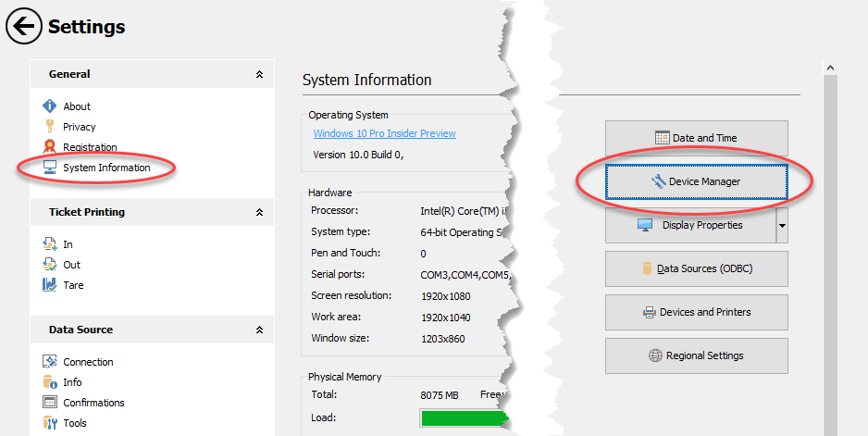Click the scrollbar up arrow
868x436 pixels.
click(830, 69)
